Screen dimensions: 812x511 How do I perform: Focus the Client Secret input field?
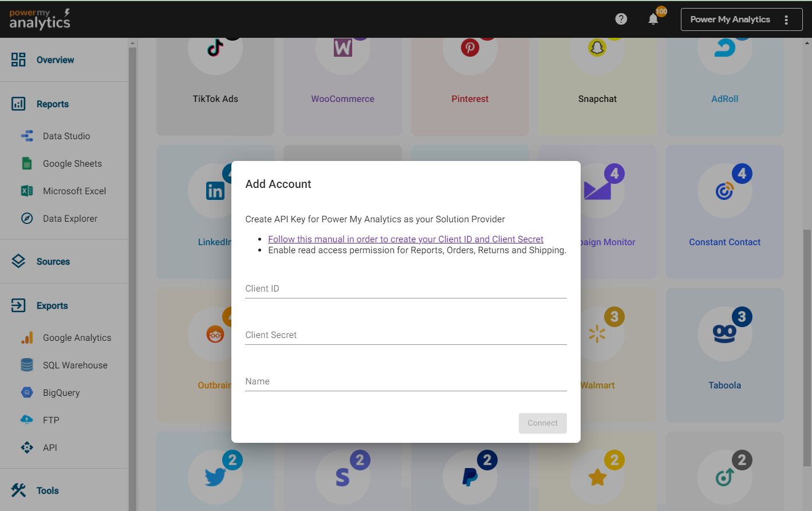point(405,335)
